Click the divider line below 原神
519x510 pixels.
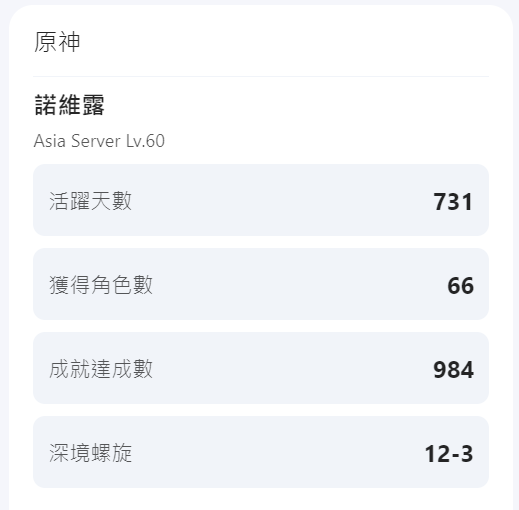click(x=261, y=76)
